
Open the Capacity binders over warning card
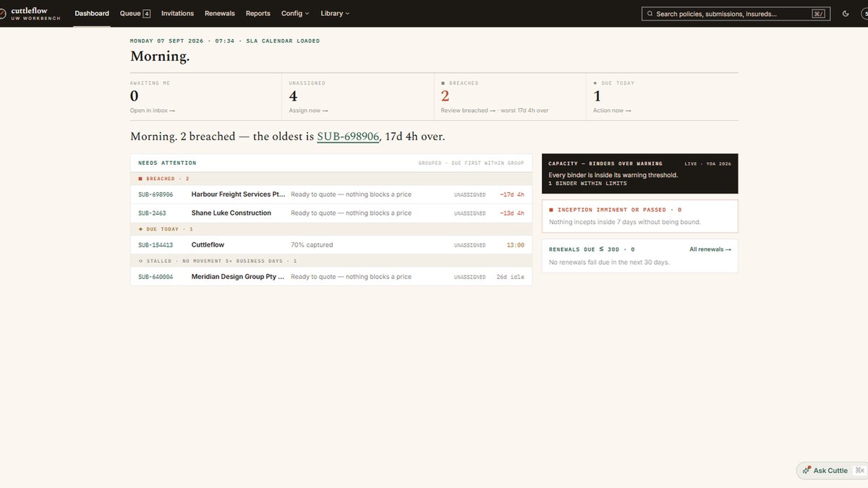pos(640,174)
